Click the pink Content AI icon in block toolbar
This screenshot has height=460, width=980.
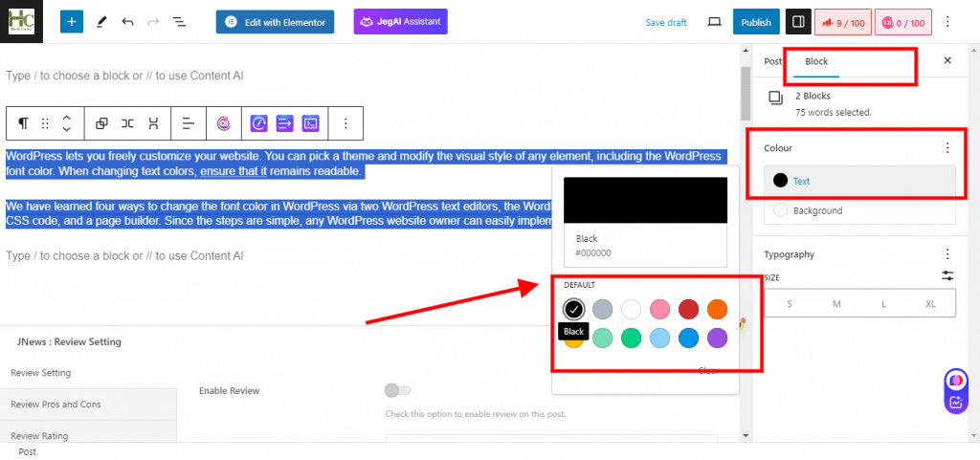point(224,123)
